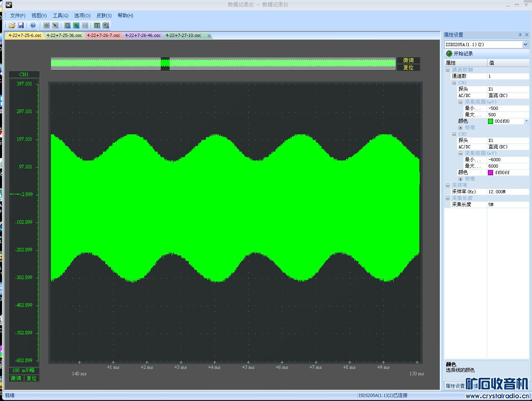Open the CH1 color dropdown arrow
This screenshot has height=401, width=532.
click(526, 121)
